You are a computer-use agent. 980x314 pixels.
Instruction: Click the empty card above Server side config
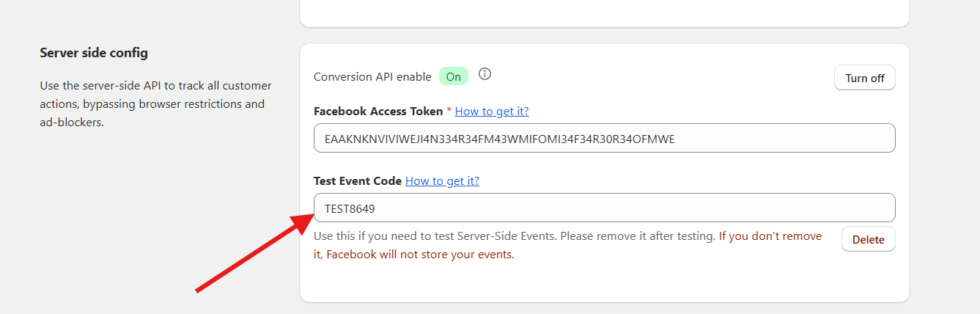click(604, 12)
